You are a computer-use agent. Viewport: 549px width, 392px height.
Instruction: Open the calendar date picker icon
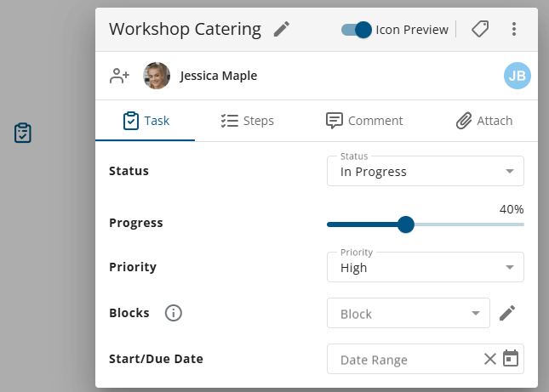tap(511, 359)
